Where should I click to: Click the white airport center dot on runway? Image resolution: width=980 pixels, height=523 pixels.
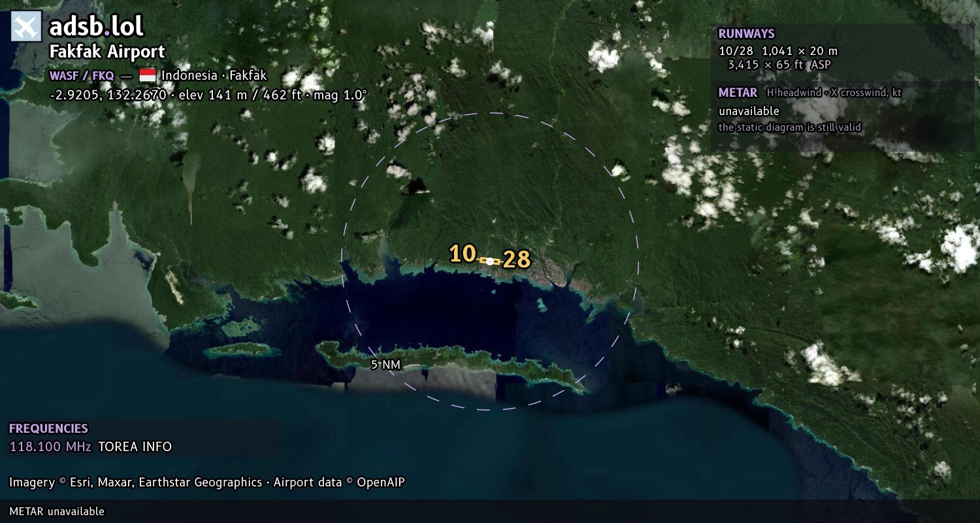click(x=490, y=261)
